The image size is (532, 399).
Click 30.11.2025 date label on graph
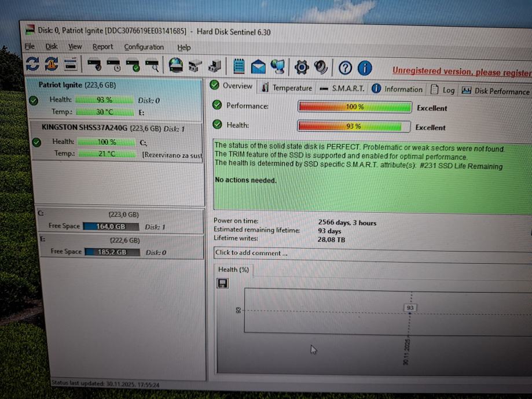[x=406, y=352]
